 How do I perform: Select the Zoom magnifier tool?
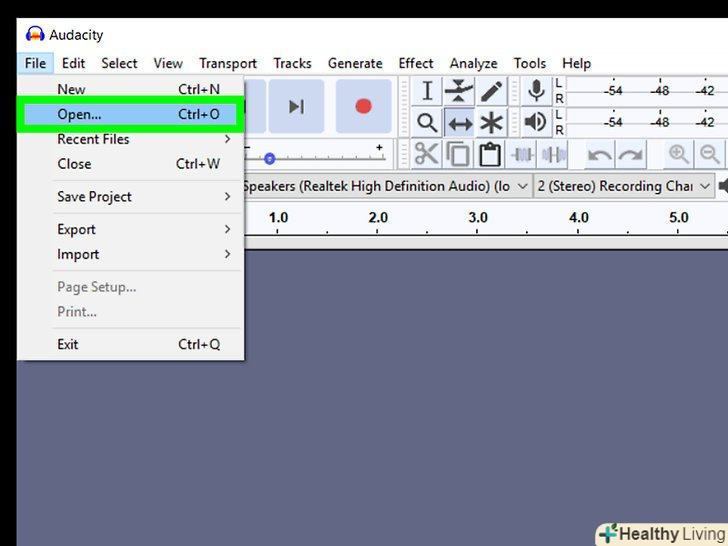(427, 123)
